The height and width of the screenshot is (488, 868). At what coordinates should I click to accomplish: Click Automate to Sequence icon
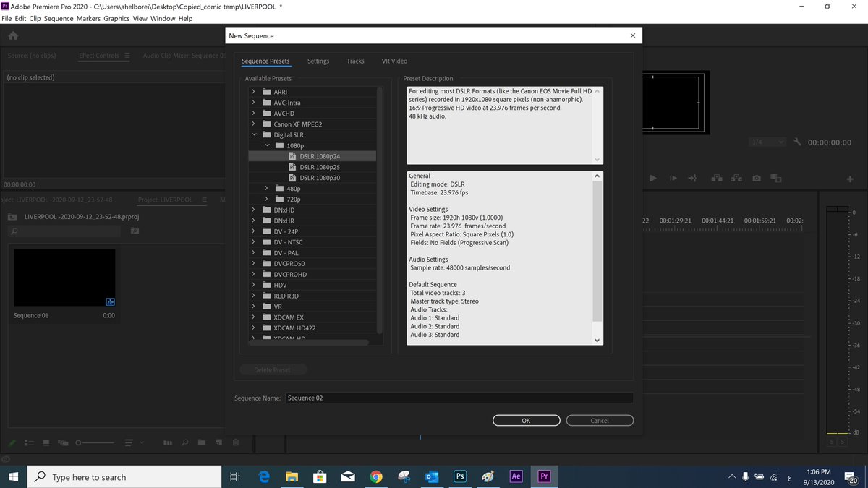pos(168,442)
